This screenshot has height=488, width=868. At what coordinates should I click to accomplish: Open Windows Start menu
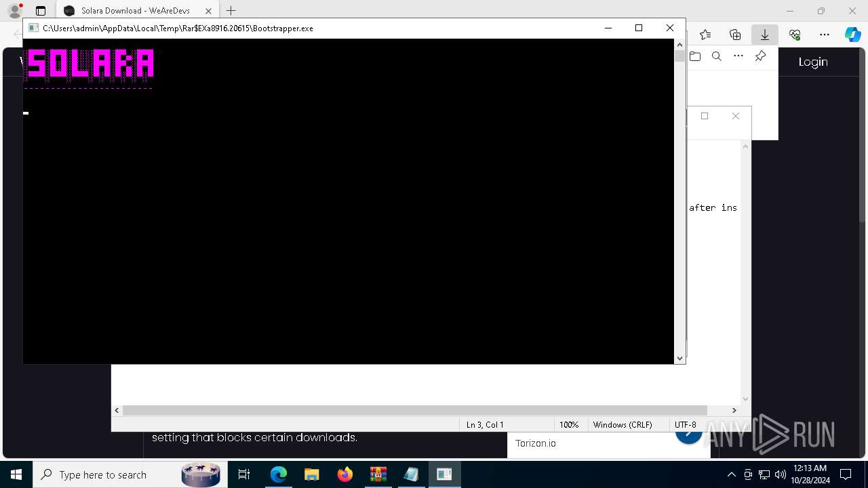[x=16, y=474]
